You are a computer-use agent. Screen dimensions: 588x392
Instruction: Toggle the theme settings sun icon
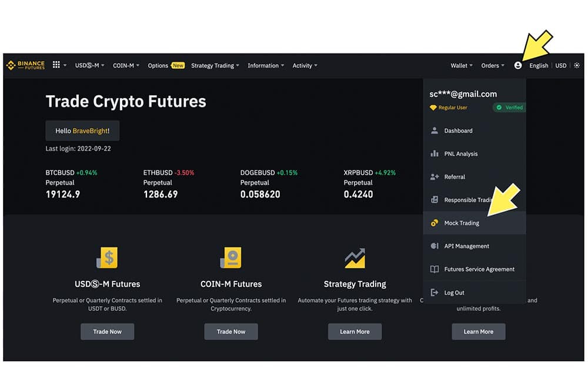click(x=577, y=65)
